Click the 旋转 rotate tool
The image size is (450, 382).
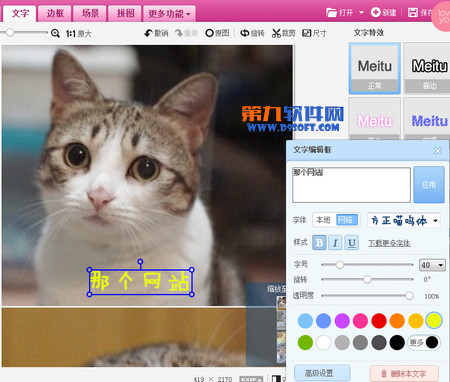click(252, 33)
